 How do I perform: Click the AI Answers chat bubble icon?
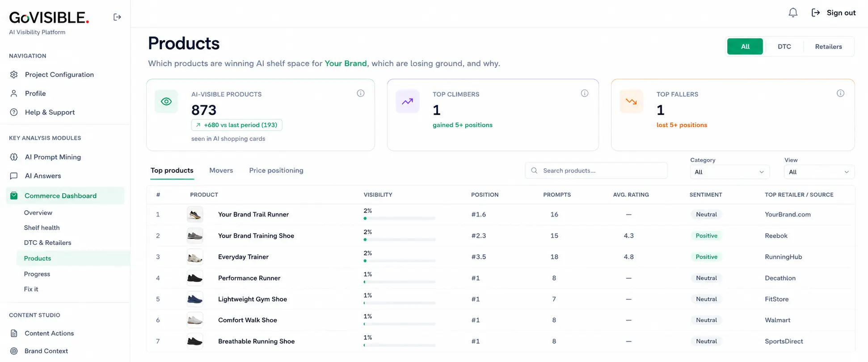click(14, 176)
